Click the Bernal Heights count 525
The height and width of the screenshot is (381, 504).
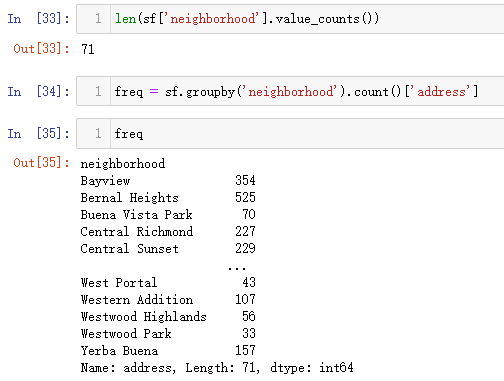point(245,197)
